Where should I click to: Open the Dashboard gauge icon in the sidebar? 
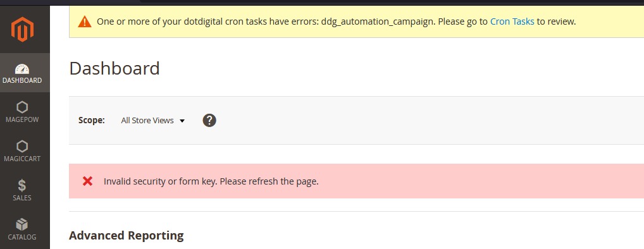point(22,68)
